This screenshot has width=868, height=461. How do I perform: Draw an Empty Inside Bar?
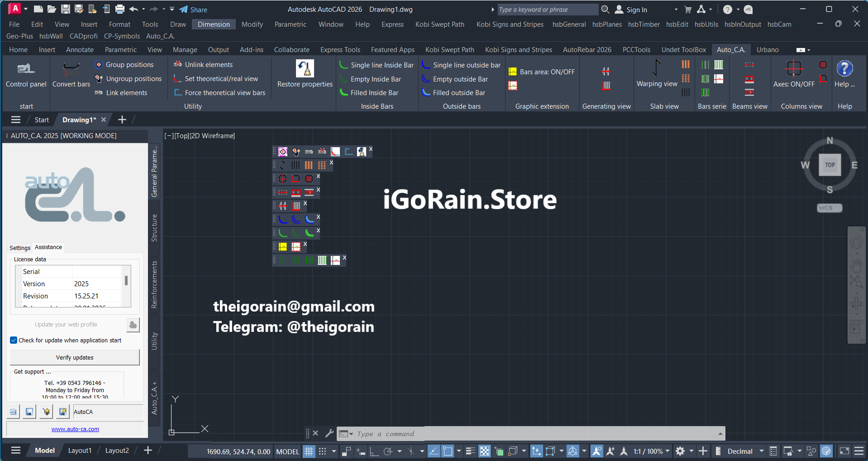click(370, 79)
